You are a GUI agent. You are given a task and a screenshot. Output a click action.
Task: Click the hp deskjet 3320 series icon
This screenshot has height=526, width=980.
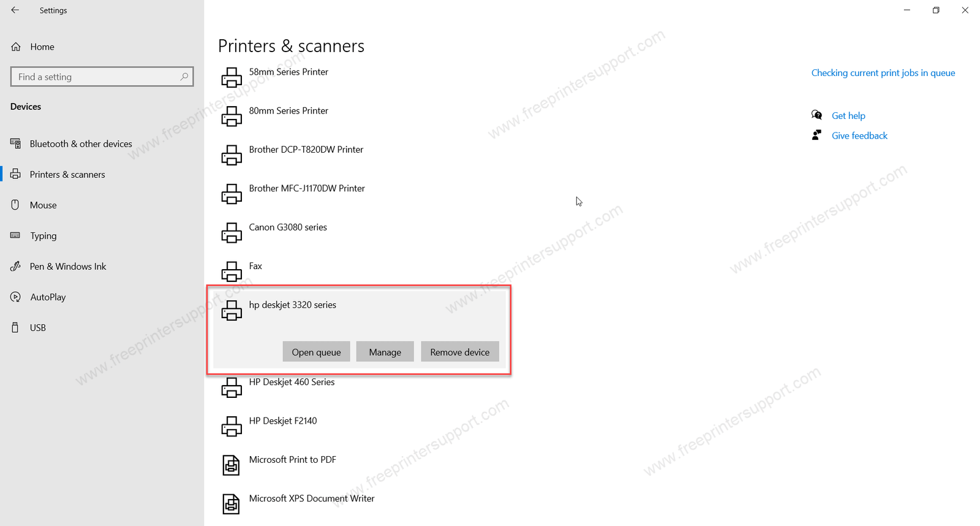(x=232, y=310)
